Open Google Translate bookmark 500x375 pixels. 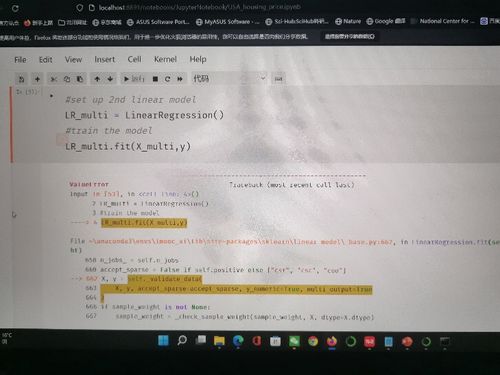pos(386,21)
